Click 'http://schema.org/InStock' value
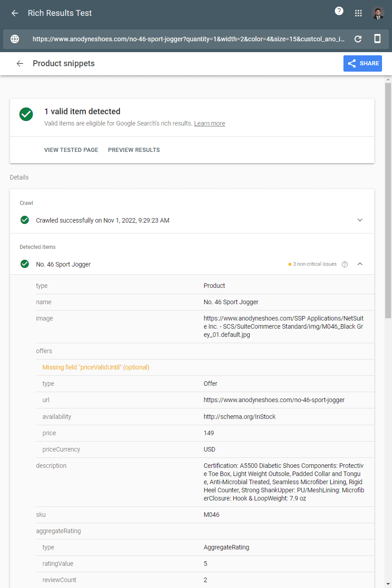 pos(240,417)
